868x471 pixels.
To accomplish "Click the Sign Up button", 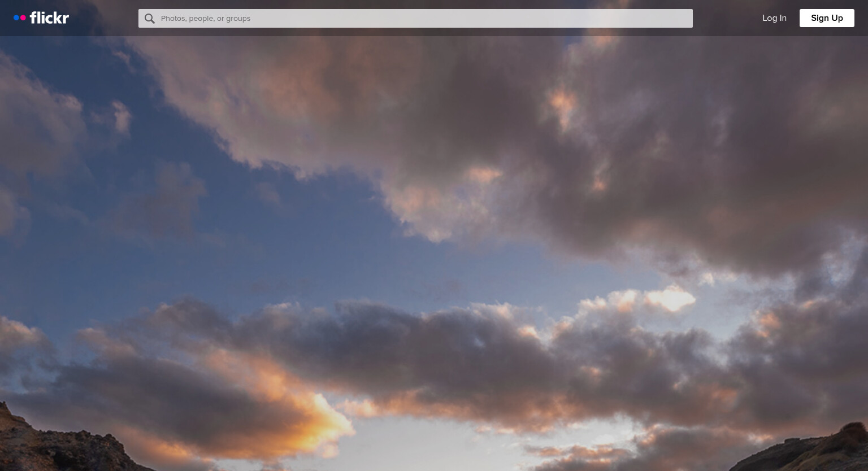I will [x=827, y=18].
